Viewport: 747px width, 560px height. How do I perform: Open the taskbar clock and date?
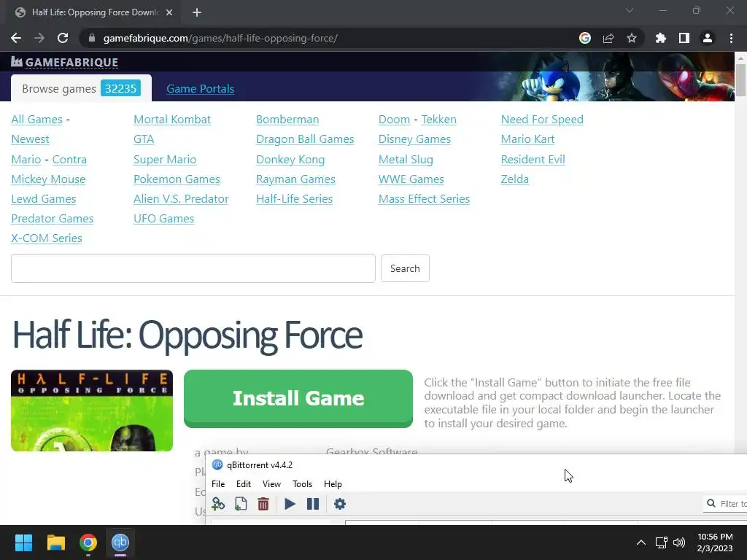715,542
